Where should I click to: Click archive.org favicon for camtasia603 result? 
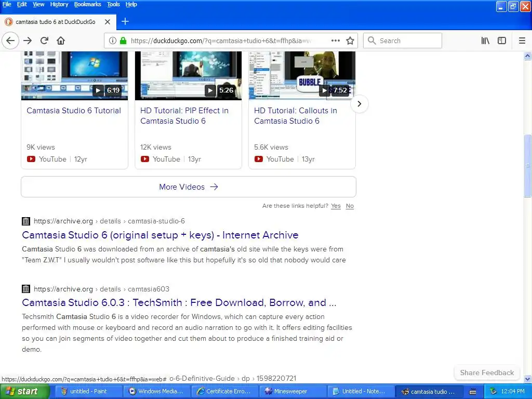point(26,289)
